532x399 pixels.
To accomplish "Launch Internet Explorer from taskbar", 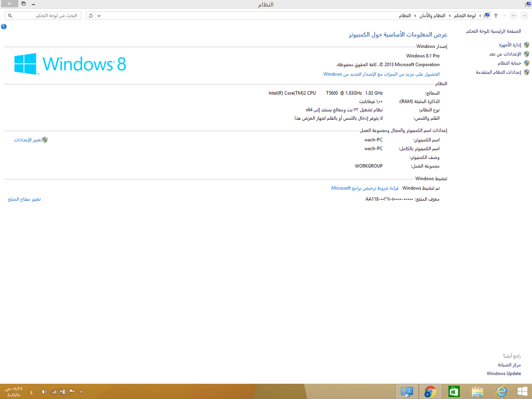I will [501, 391].
